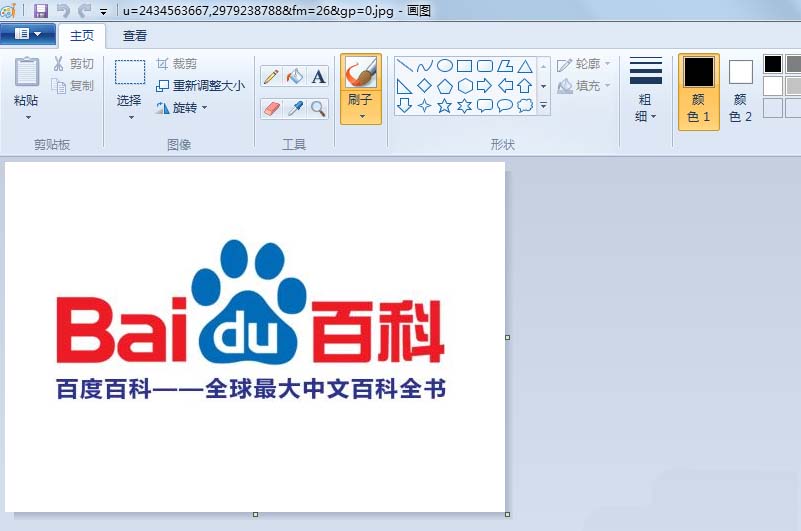Choose the Rectangle shape

[464, 66]
